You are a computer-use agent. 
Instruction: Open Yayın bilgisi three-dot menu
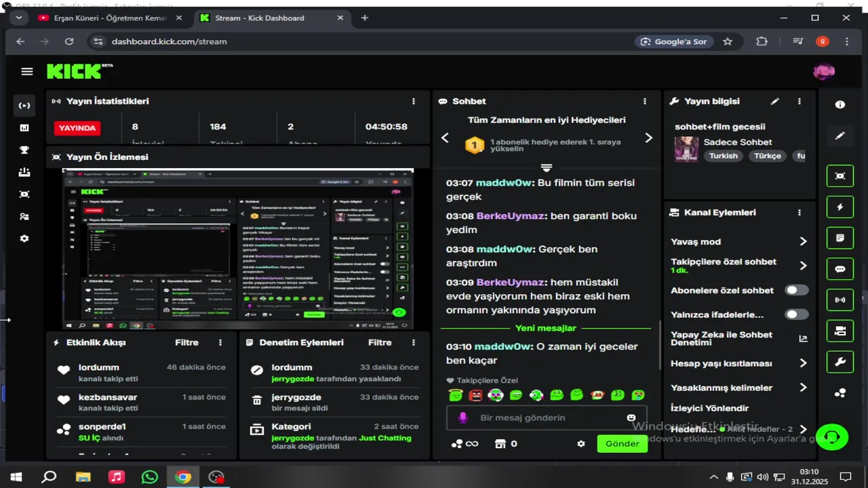pyautogui.click(x=800, y=101)
